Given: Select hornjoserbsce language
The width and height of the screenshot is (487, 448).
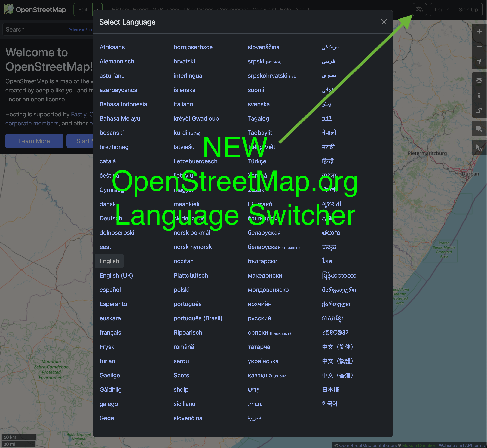Looking at the screenshot, I should click(x=193, y=47).
